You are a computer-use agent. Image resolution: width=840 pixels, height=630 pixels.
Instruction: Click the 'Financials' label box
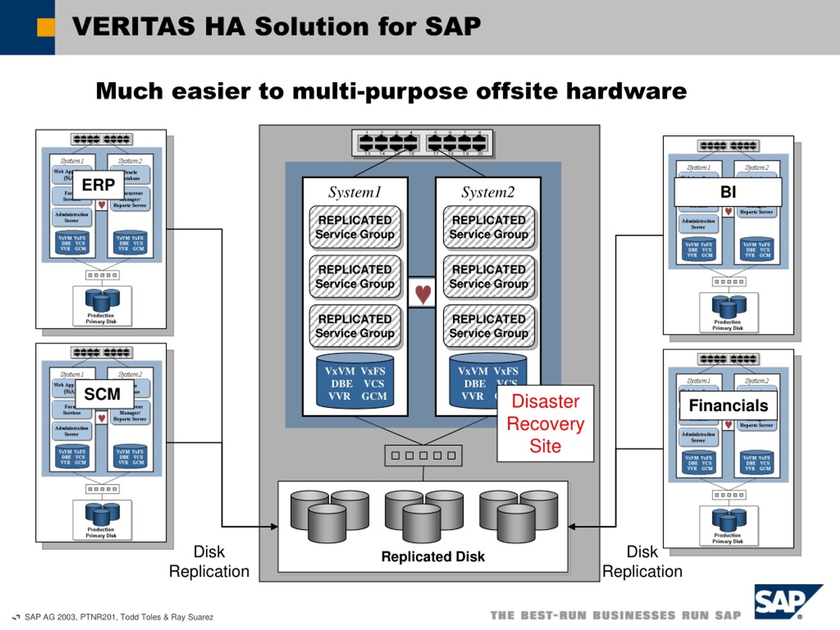(x=728, y=405)
